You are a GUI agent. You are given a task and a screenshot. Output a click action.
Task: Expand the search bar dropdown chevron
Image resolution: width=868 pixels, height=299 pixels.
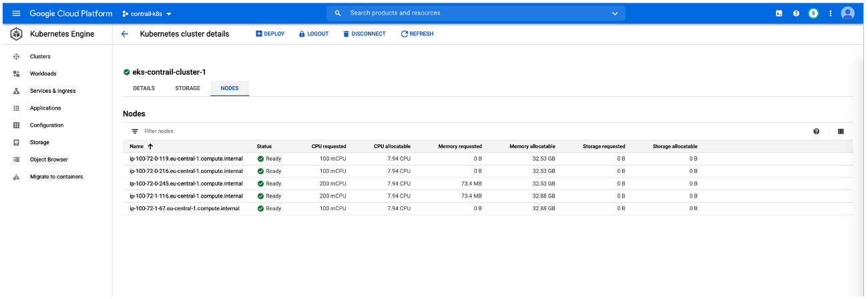point(615,13)
